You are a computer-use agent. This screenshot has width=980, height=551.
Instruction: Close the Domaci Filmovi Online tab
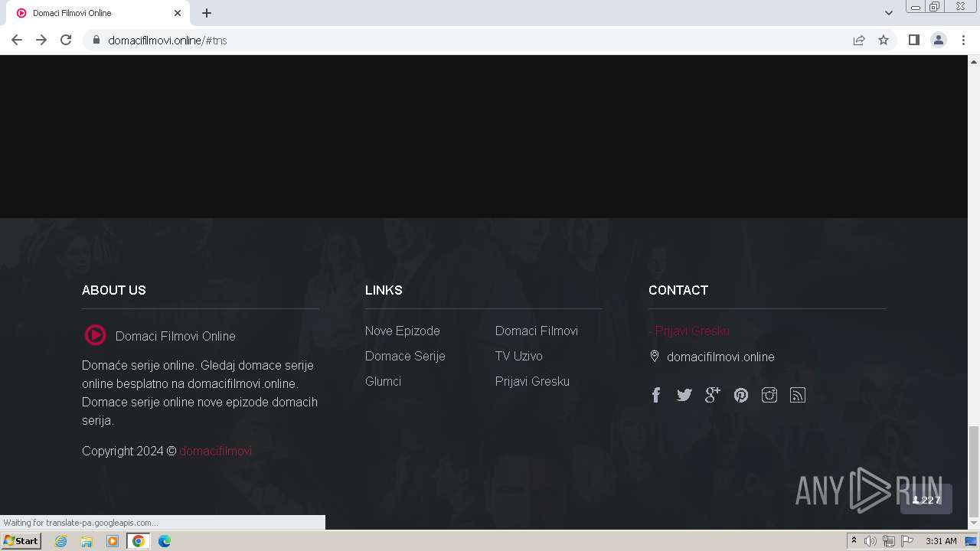pos(178,13)
